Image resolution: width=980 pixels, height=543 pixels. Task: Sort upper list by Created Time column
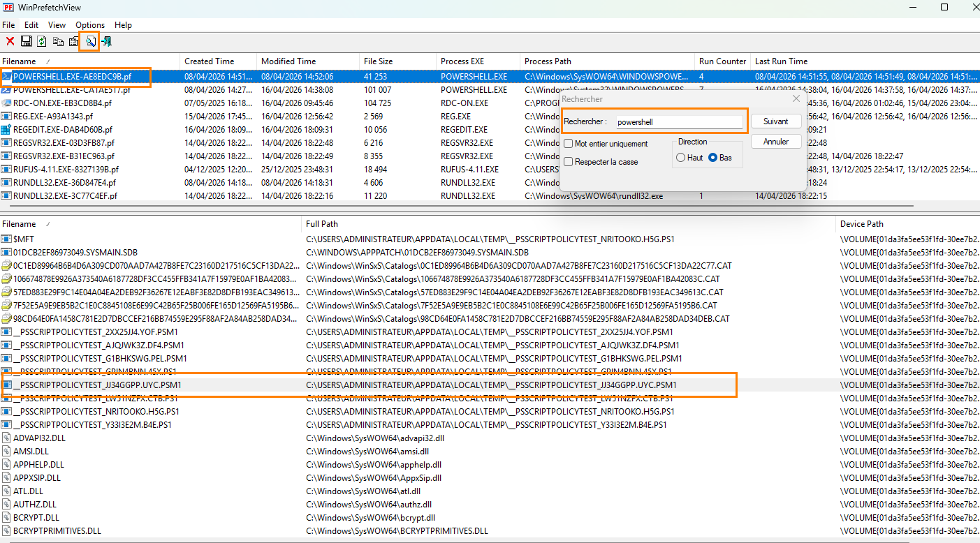tap(219, 61)
